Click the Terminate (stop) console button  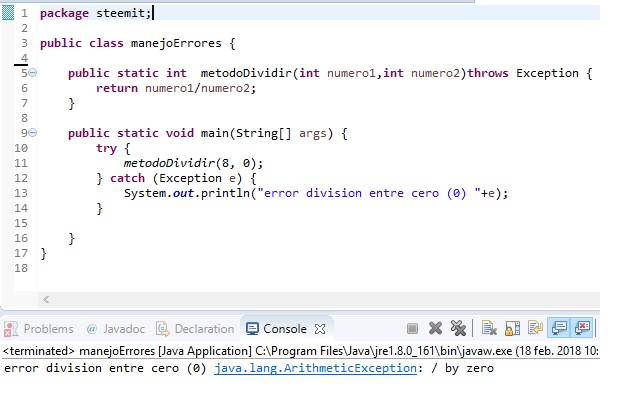tap(412, 329)
